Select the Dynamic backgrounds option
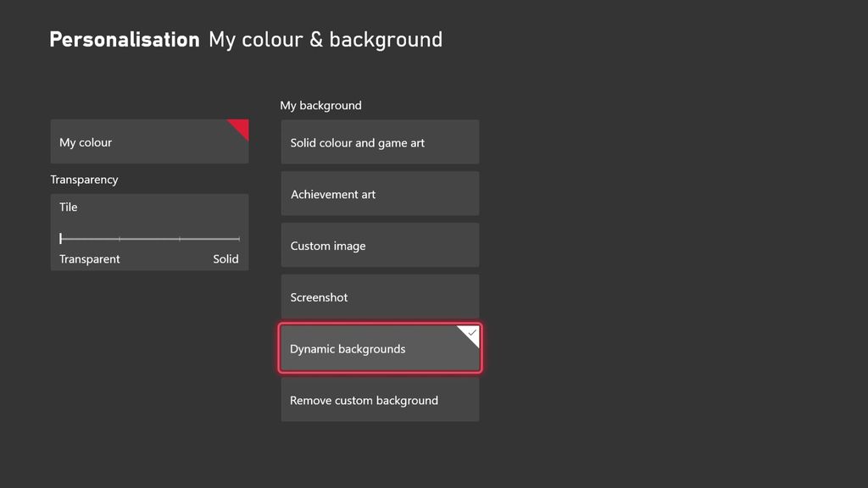Screen dimensions: 868x488 coord(379,348)
